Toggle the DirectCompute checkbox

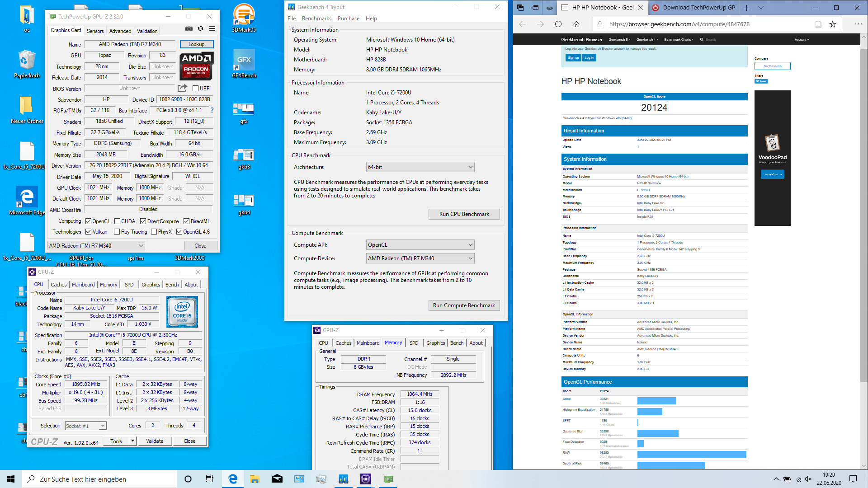[x=143, y=221]
